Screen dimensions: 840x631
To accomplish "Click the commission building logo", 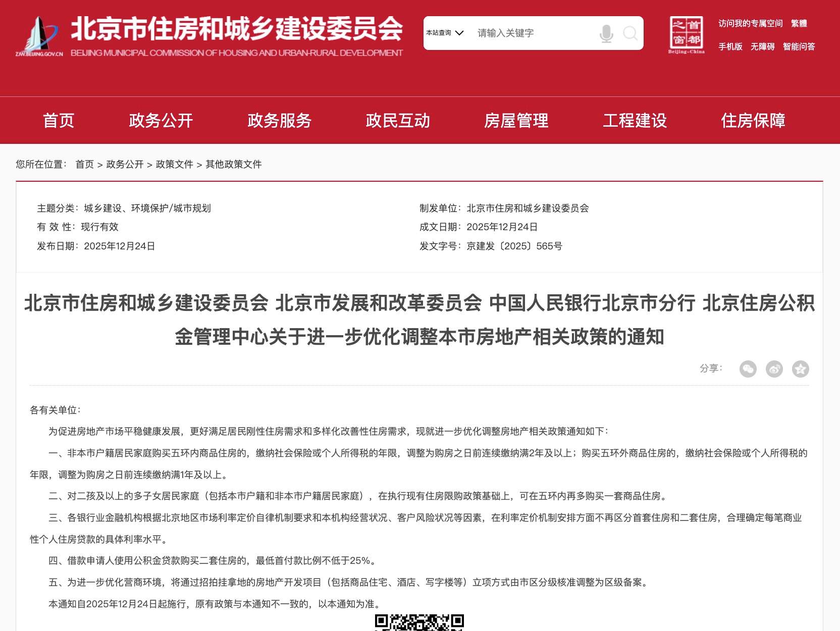I will pyautogui.click(x=39, y=36).
